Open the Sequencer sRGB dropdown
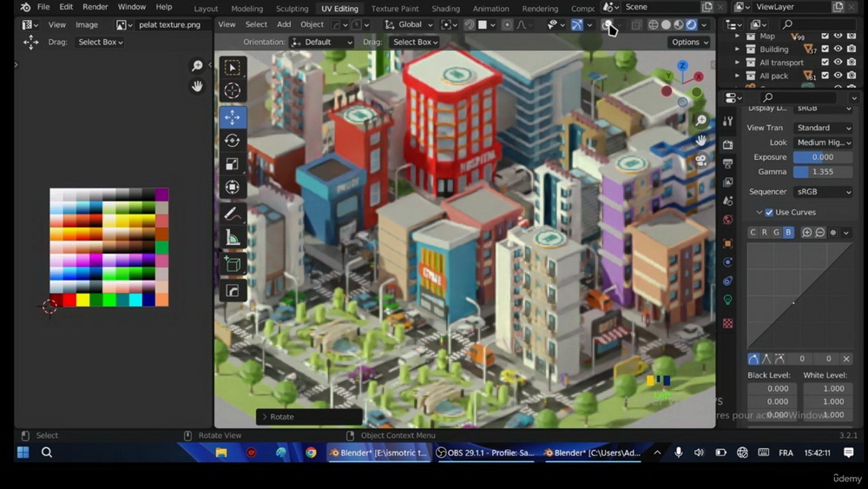Image resolution: width=868 pixels, height=489 pixels. (x=823, y=192)
